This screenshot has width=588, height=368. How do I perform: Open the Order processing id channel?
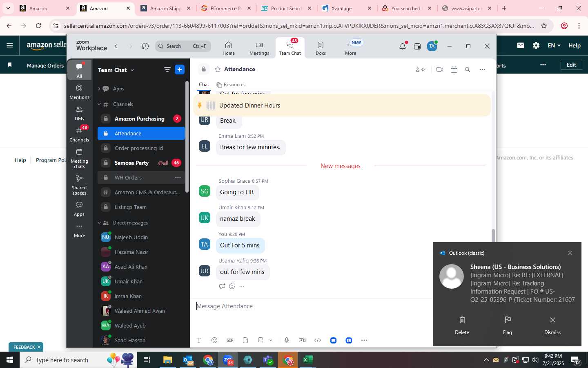tap(141, 148)
